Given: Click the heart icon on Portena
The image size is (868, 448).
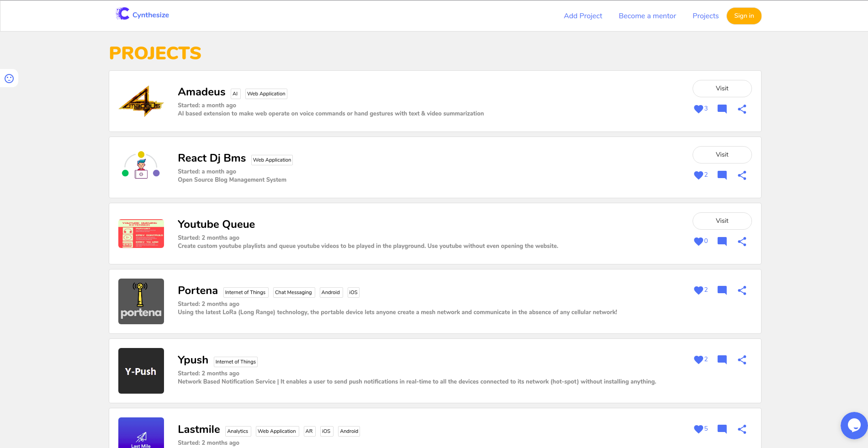Looking at the screenshot, I should coord(698,290).
